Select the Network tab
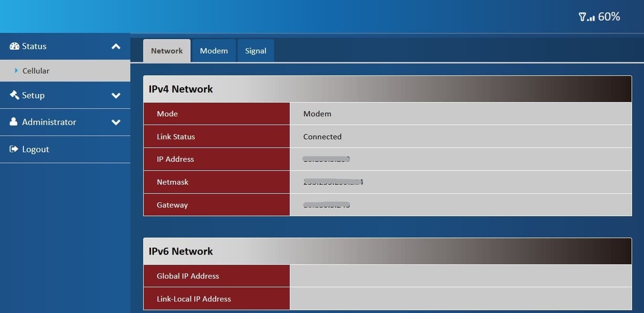Screen dimensions: 644x313 tap(167, 51)
